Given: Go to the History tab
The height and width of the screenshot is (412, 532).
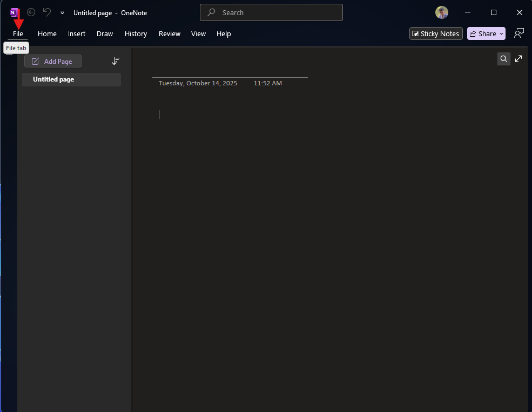Looking at the screenshot, I should [x=136, y=33].
